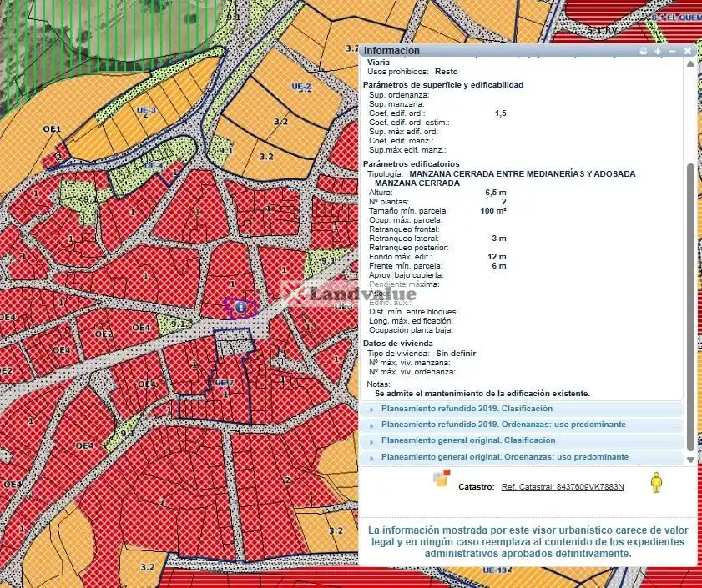Click the UE-2 label on the map

[301, 87]
